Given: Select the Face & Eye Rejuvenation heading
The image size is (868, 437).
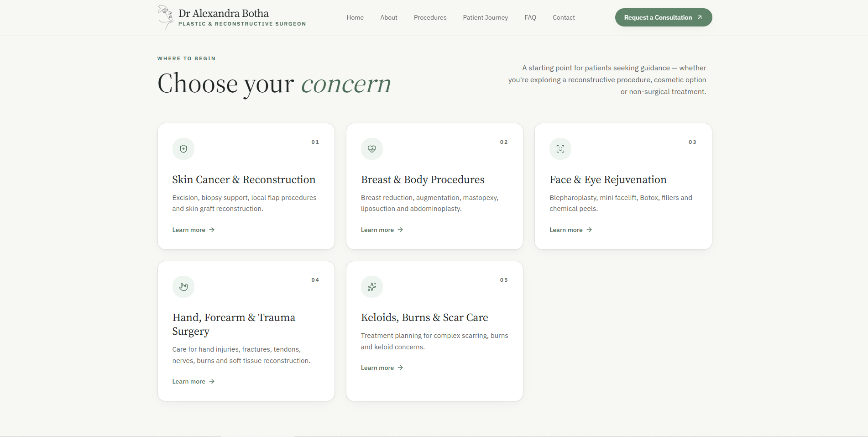Looking at the screenshot, I should point(608,179).
